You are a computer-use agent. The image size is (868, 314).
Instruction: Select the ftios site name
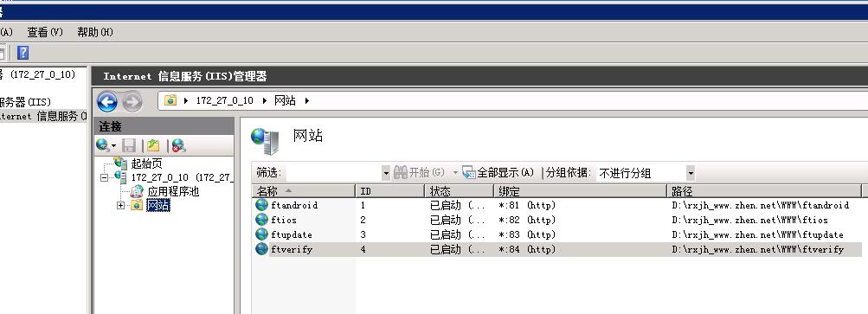pyautogui.click(x=284, y=220)
